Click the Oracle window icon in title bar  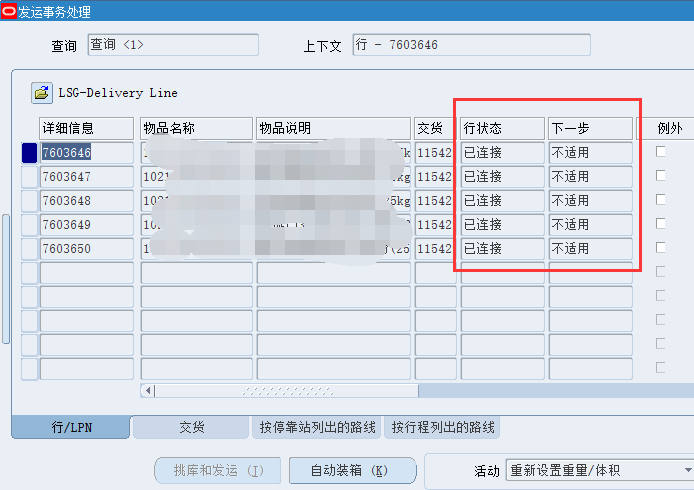(x=9, y=11)
